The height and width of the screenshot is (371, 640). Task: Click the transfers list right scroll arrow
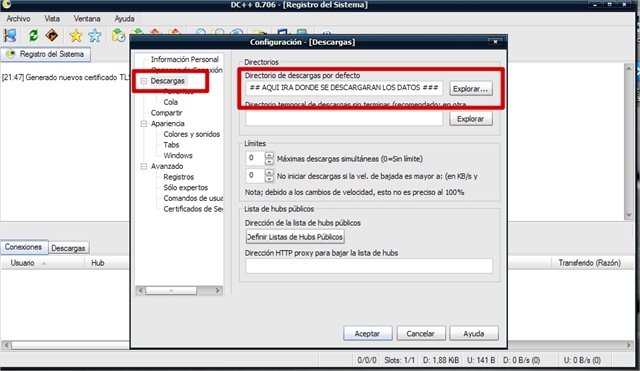point(629,345)
